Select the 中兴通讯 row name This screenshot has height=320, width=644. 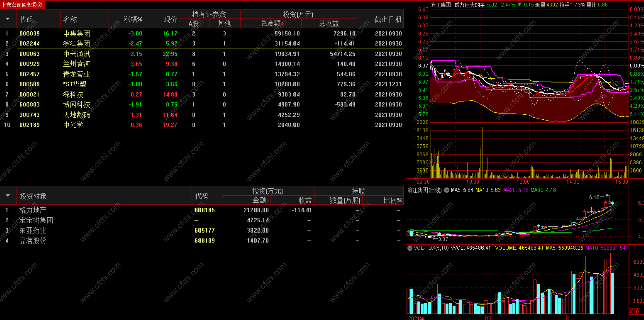tap(77, 54)
